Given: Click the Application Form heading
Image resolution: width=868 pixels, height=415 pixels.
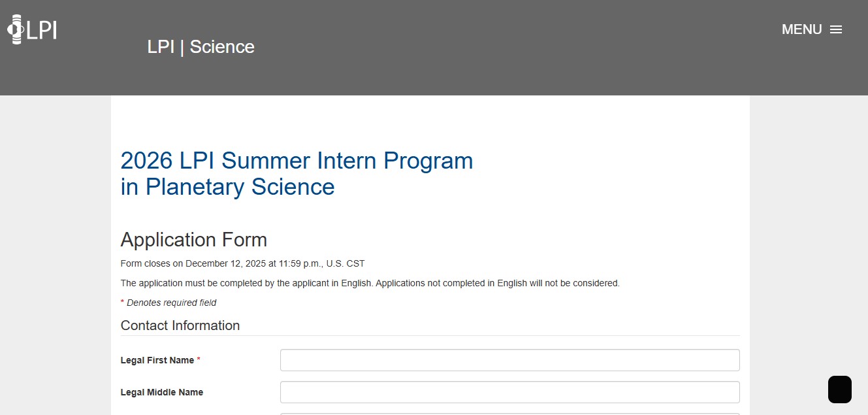Looking at the screenshot, I should coord(194,240).
